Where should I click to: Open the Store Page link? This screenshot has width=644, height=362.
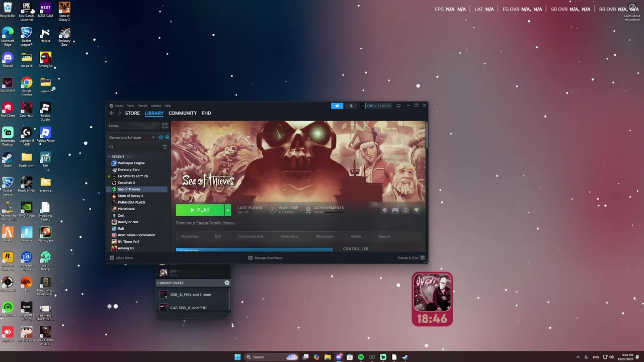click(190, 236)
